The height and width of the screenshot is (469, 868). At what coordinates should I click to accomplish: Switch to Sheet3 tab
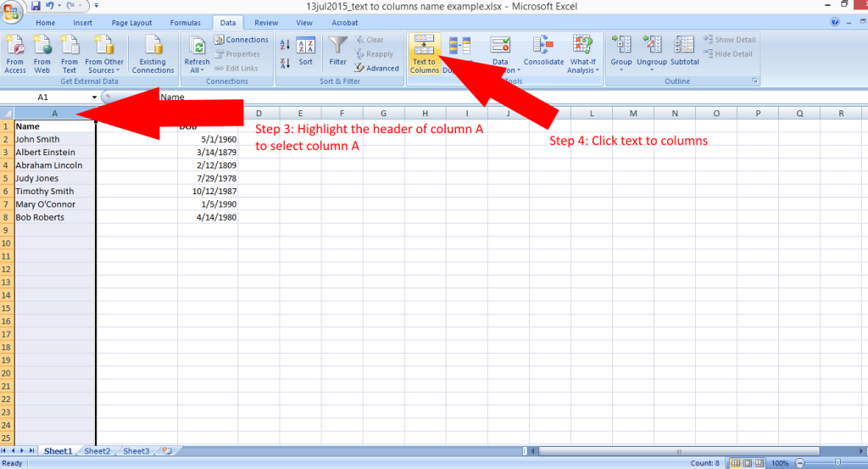coord(136,450)
